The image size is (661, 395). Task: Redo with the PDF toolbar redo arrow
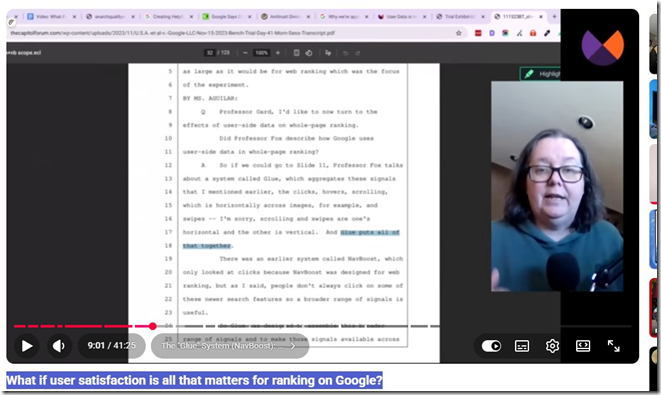pyautogui.click(x=357, y=53)
